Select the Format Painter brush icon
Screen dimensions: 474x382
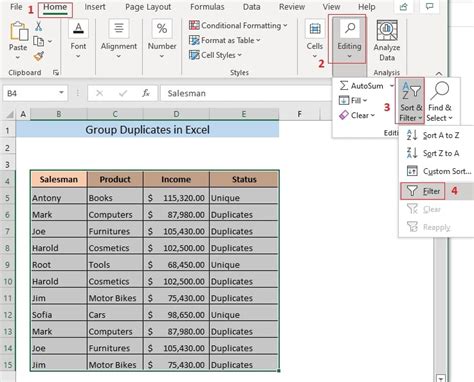click(39, 56)
